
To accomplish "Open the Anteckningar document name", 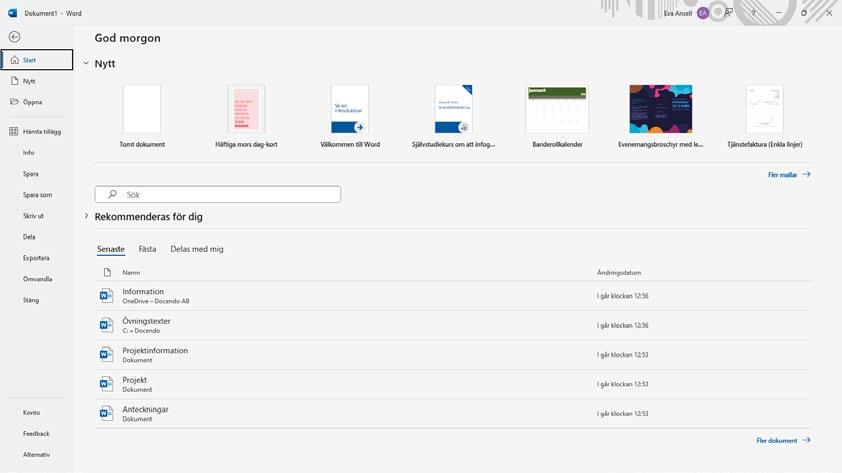I will (x=145, y=410).
